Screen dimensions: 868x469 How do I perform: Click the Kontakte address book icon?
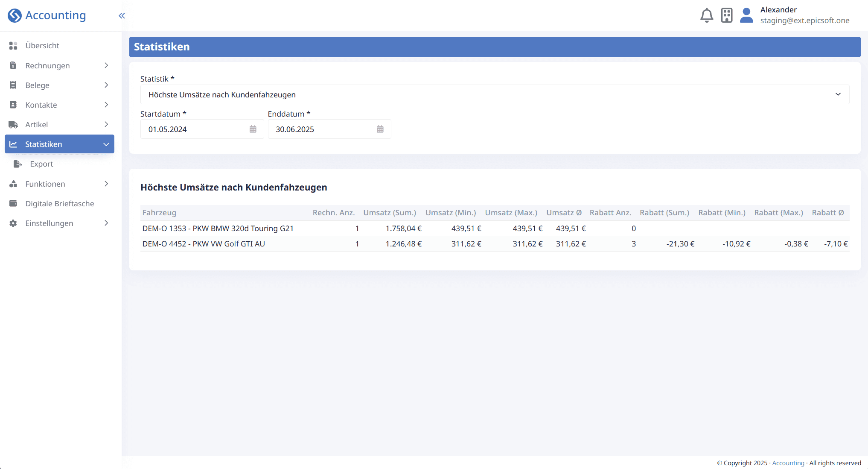[x=13, y=105]
